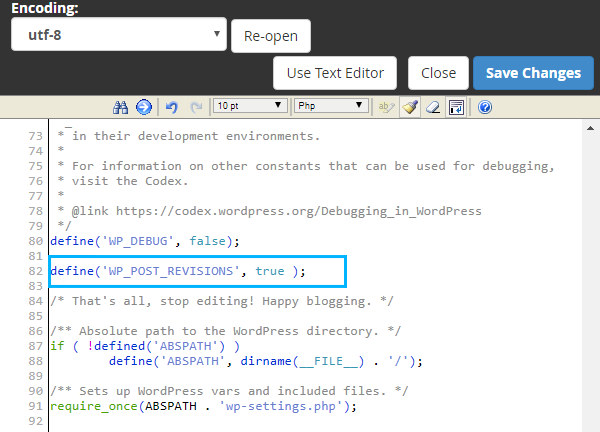Click line number 92 in the gutter
Viewport: 600px width, 432px height.
coord(36,421)
